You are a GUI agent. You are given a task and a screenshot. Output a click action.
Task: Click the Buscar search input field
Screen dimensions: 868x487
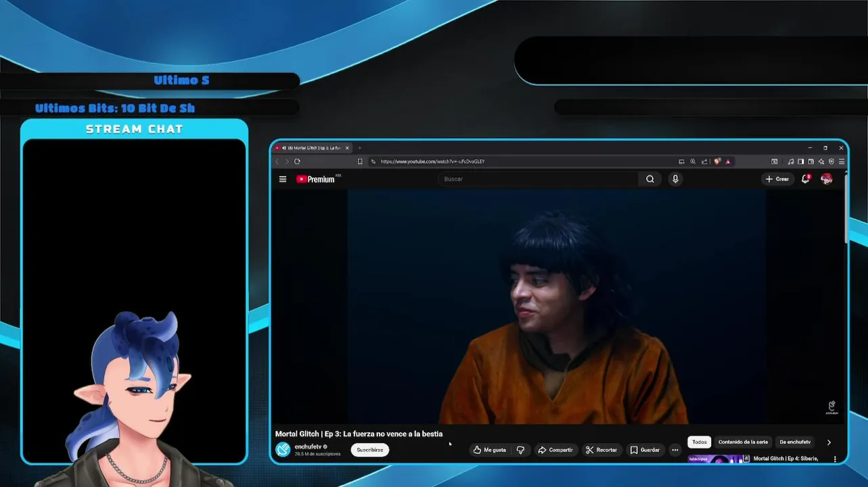point(538,179)
